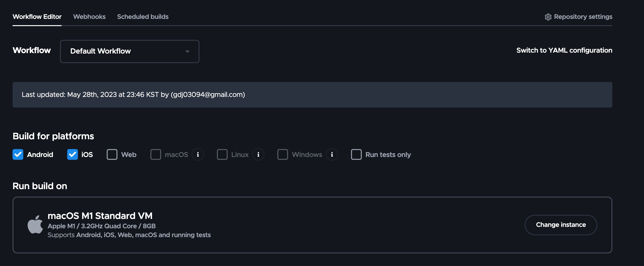Check the Windows platform checkbox

tap(282, 154)
